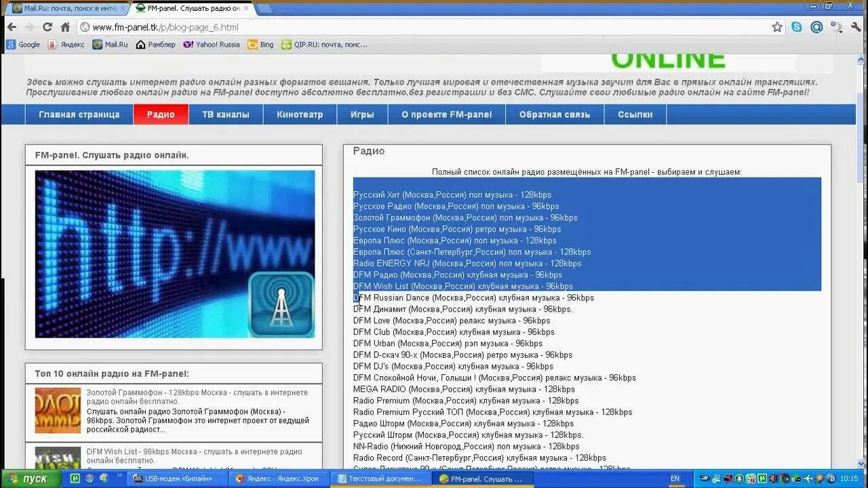Select Русский Хит (Москва,Россия) radio station
The height and width of the screenshot is (488, 868).
(452, 195)
